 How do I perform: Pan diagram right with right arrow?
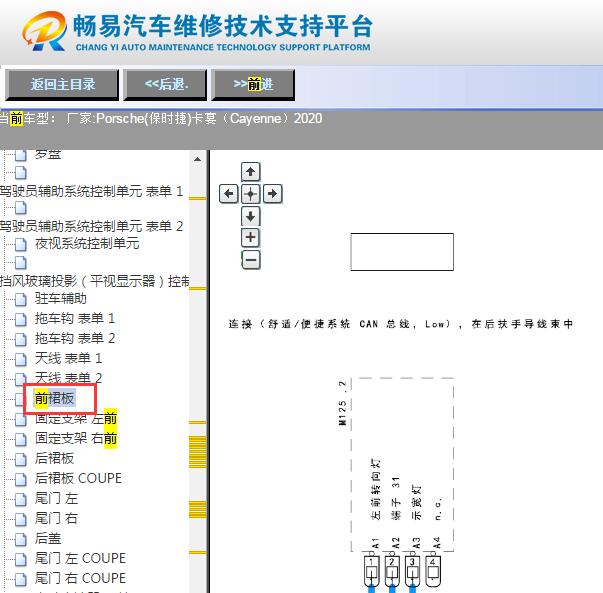273,193
